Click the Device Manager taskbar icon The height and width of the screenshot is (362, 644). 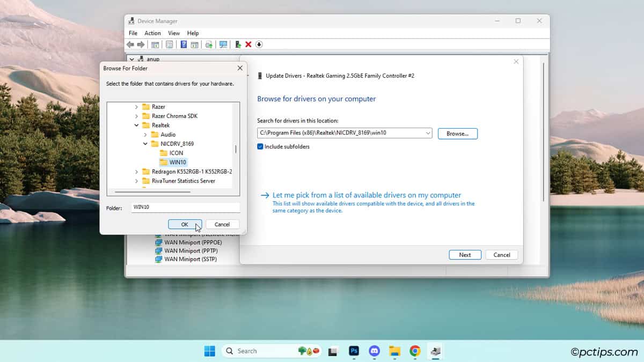435,351
